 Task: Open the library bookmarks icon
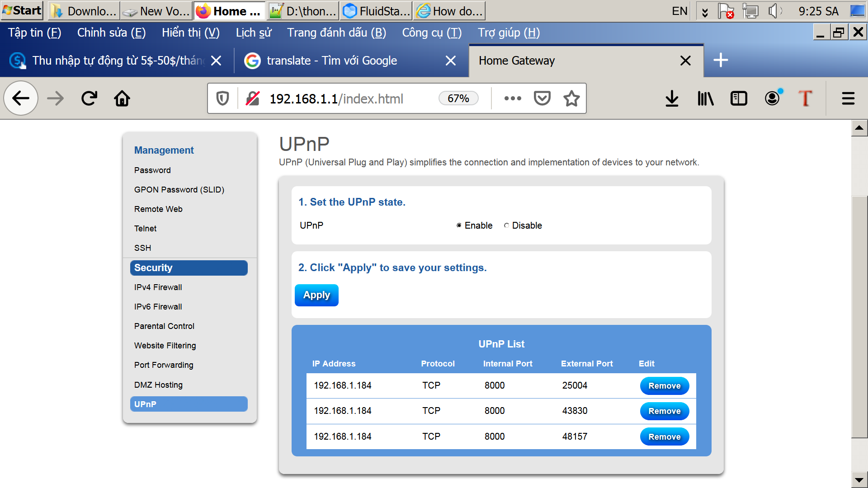point(705,99)
